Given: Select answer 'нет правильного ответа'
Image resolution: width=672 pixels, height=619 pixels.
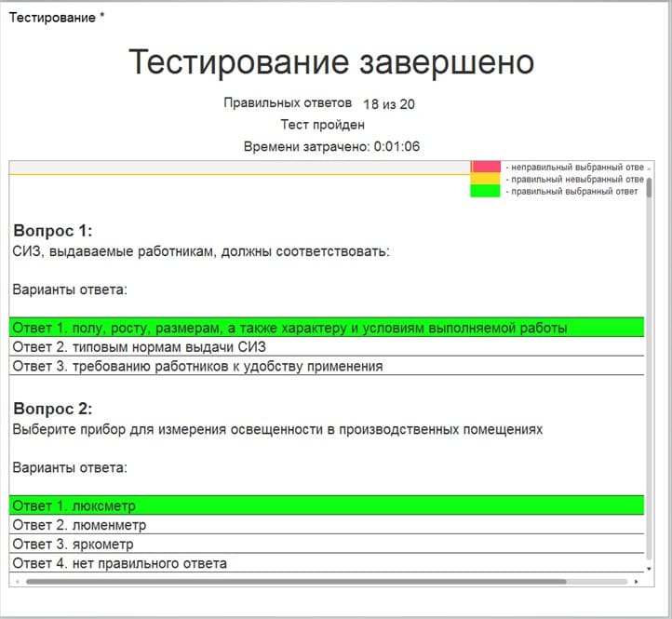Looking at the screenshot, I should coord(327,563).
